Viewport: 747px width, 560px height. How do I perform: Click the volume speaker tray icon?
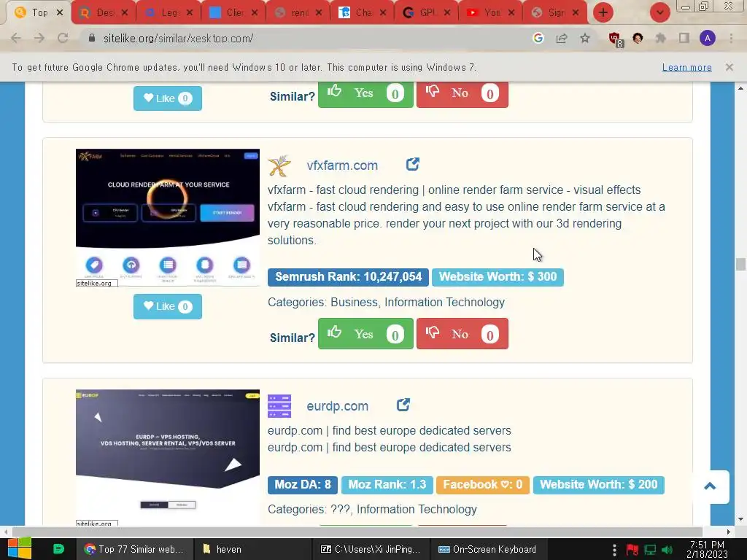click(x=667, y=550)
